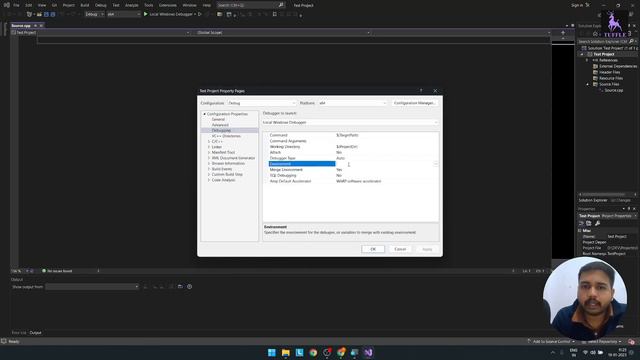Click the clock icon in Output toolbar
This screenshot has height=360, width=640.
click(x=189, y=287)
